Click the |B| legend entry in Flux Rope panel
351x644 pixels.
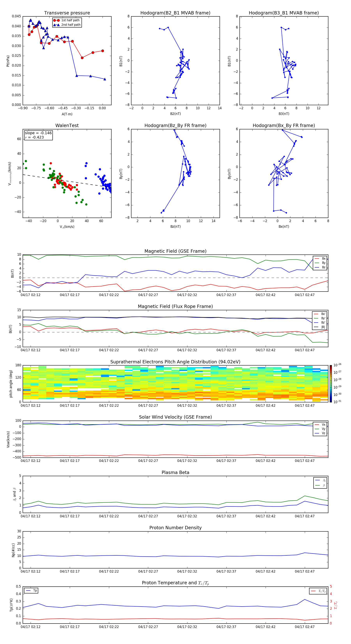point(320,327)
